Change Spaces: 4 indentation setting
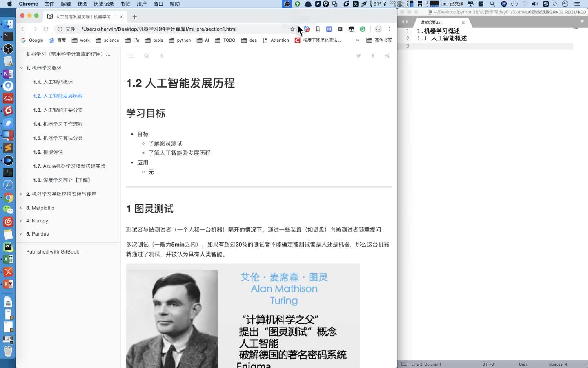The width and height of the screenshot is (588, 368). click(558, 364)
